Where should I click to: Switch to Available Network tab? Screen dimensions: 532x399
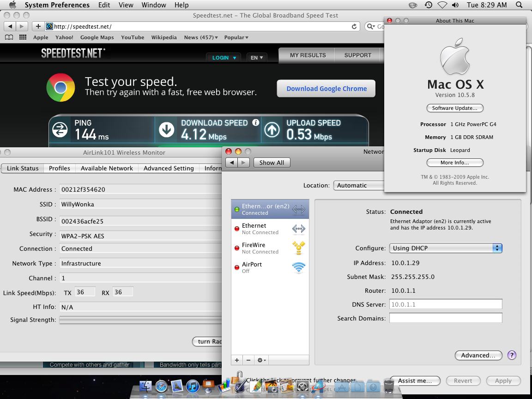[107, 168]
